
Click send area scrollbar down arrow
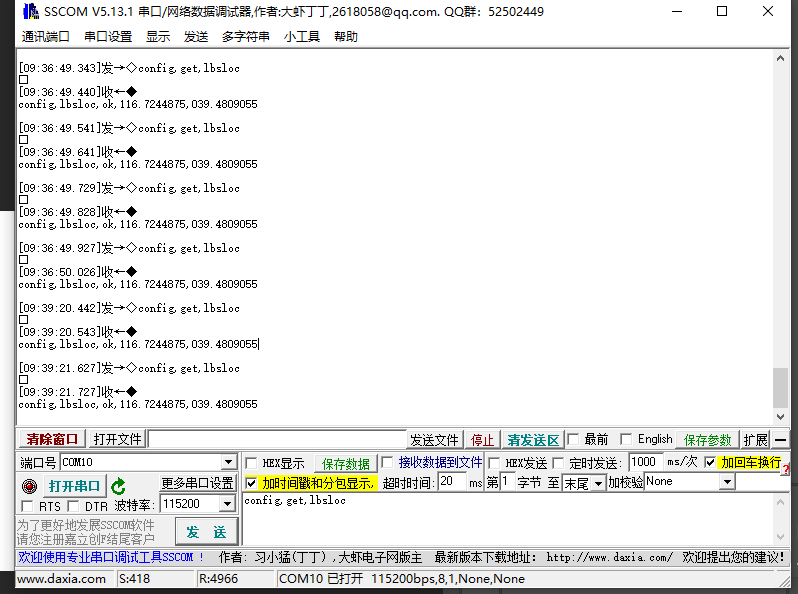781,537
